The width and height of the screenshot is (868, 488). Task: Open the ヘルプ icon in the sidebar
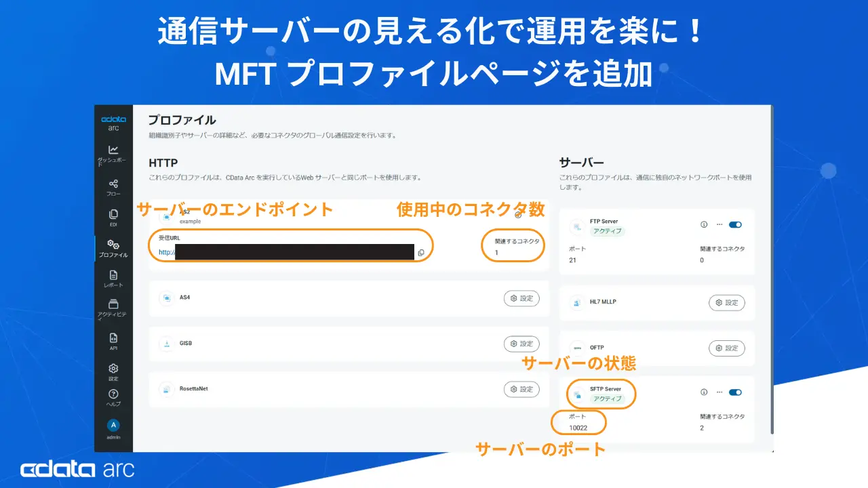pos(114,394)
